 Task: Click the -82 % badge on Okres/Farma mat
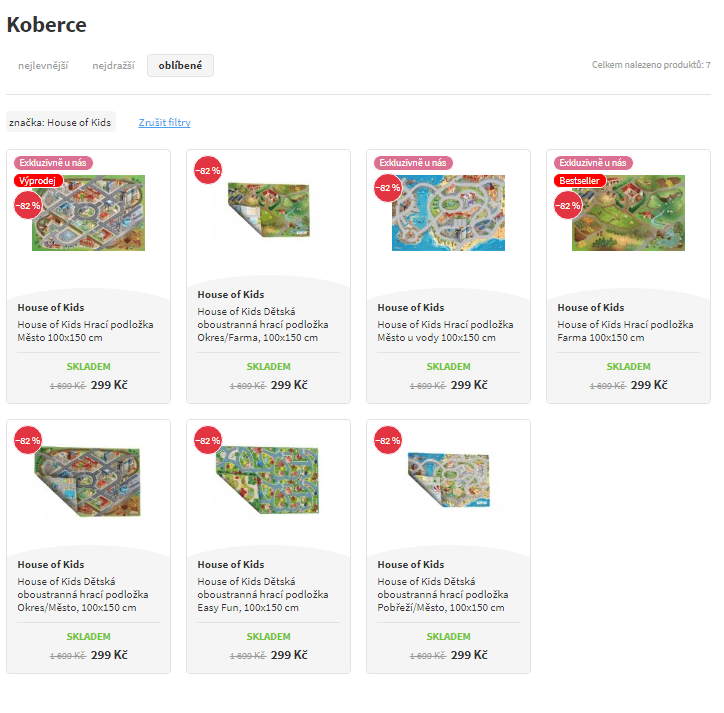coord(207,170)
